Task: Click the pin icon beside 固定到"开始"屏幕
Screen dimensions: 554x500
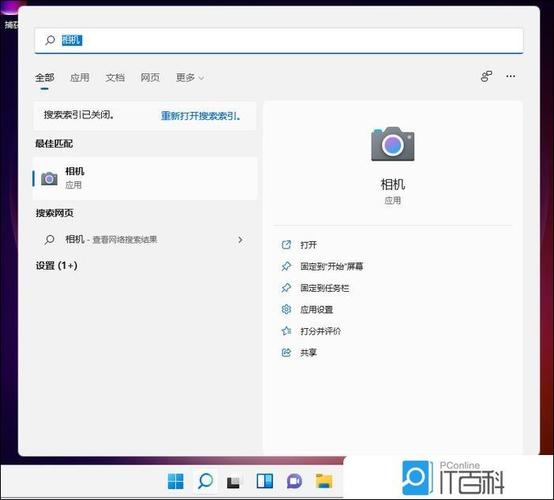Action: 286,266
